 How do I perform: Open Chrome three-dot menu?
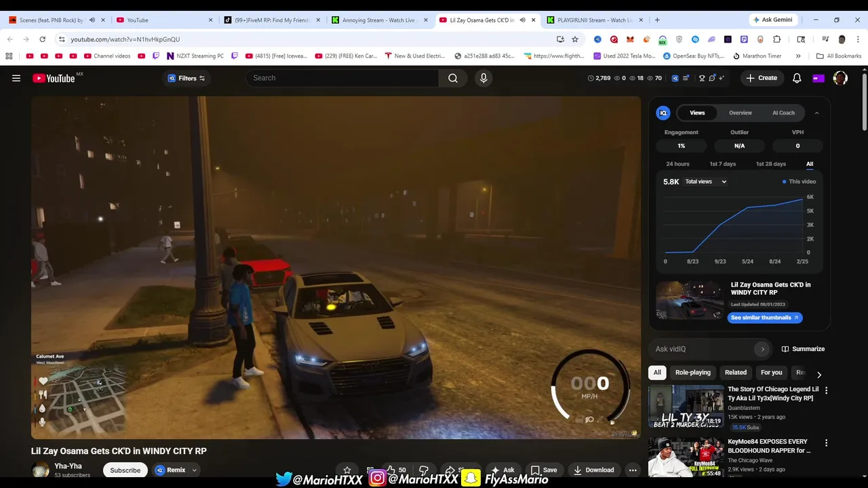click(x=858, y=39)
